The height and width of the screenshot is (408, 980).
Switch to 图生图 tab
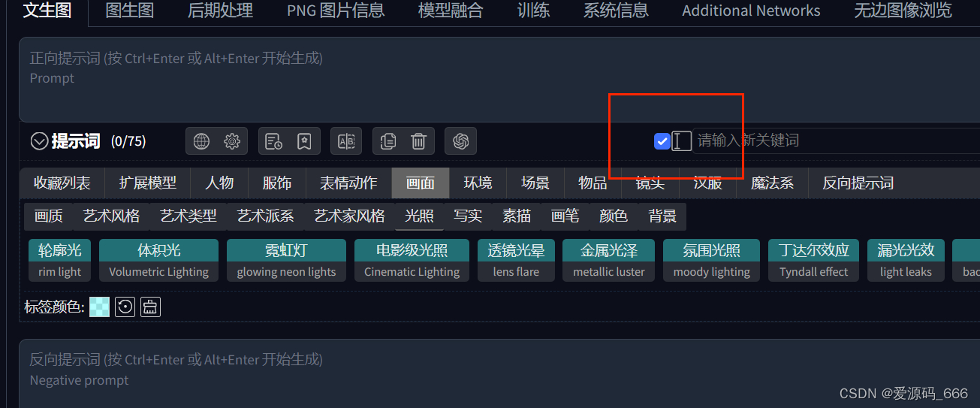tap(130, 11)
